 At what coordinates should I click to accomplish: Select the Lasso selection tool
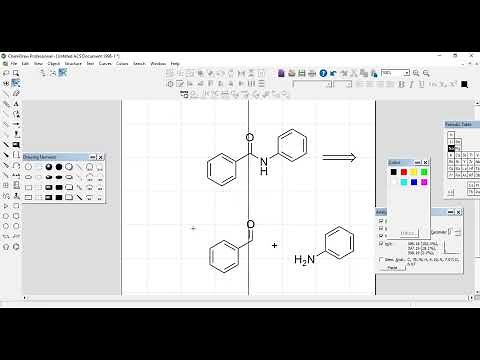[6, 73]
